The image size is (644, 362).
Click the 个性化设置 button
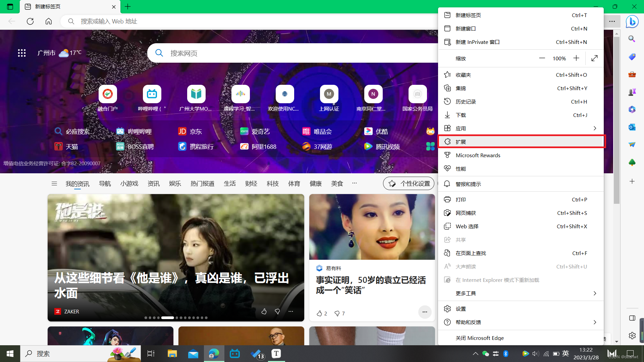(409, 183)
